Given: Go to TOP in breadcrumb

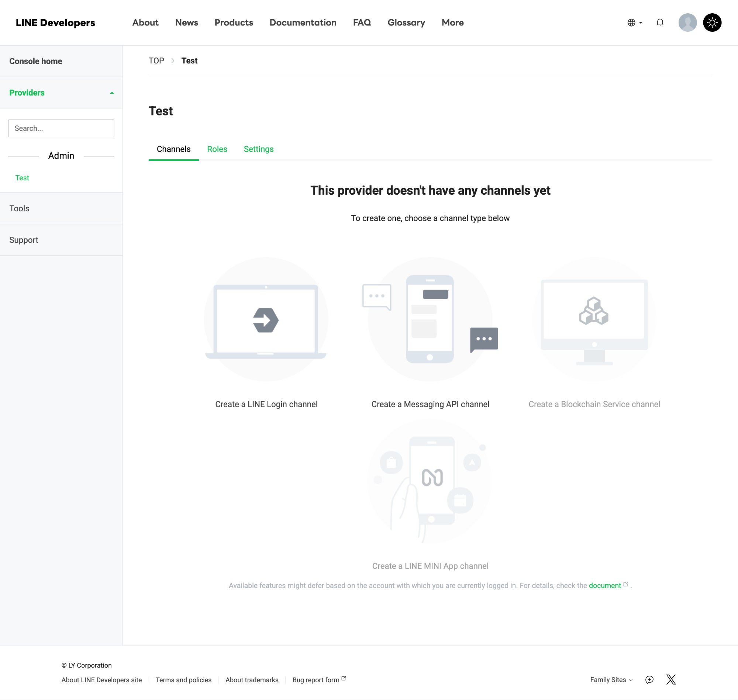Looking at the screenshot, I should (x=156, y=61).
